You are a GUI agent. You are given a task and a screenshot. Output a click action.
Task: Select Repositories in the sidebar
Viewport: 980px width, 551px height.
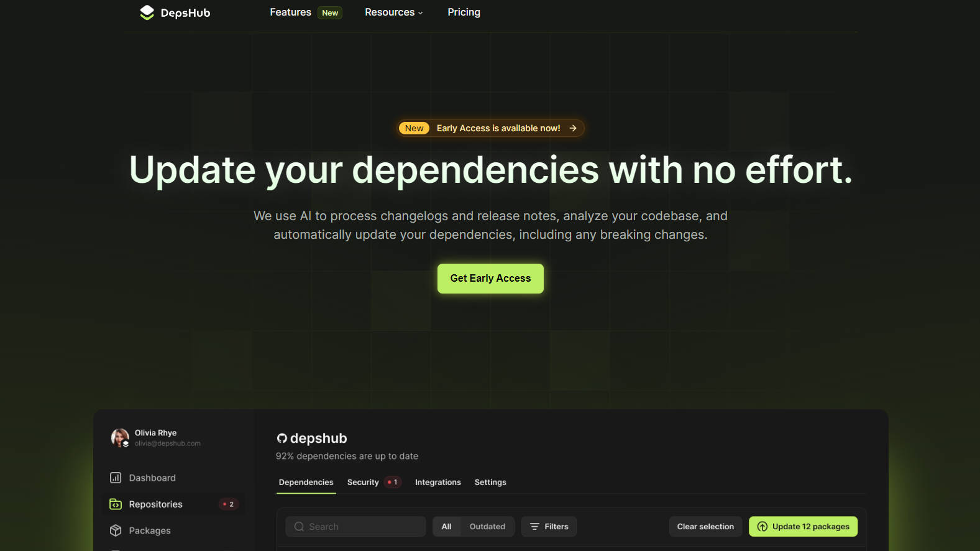(173, 504)
